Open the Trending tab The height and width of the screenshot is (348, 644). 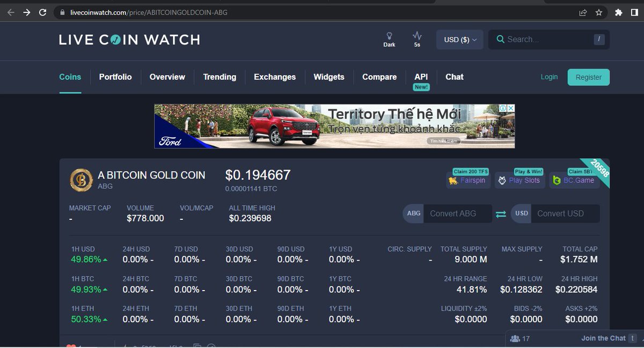219,77
